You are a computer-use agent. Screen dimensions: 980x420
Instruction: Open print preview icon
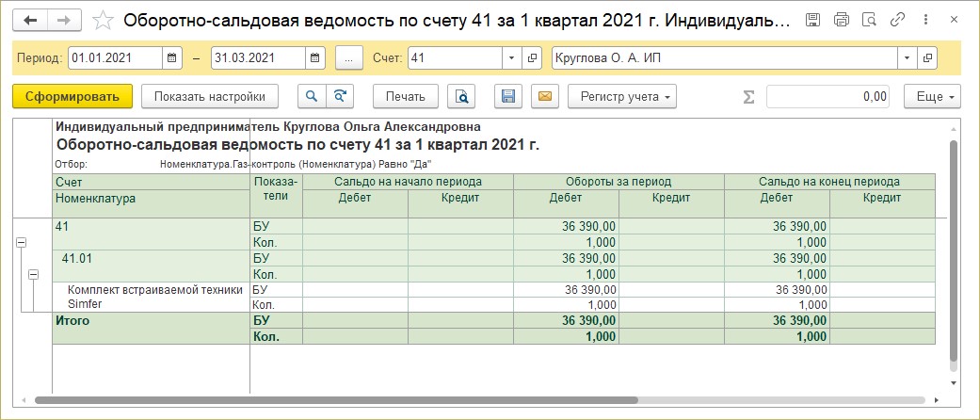click(461, 96)
